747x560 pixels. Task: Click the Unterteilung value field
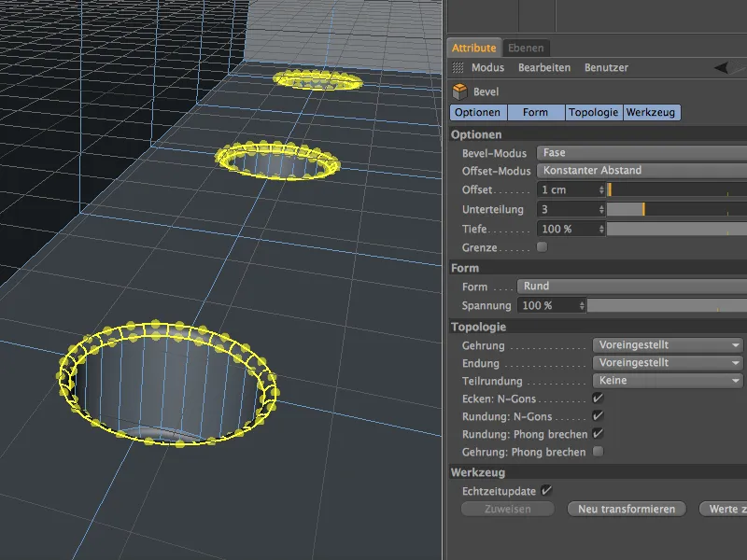pos(567,209)
